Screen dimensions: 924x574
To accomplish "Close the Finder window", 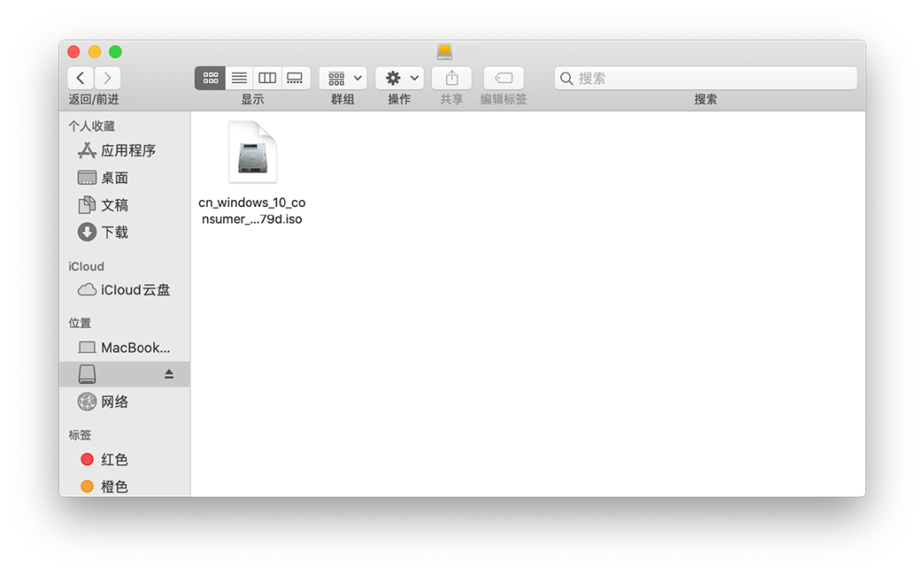I will [x=74, y=52].
